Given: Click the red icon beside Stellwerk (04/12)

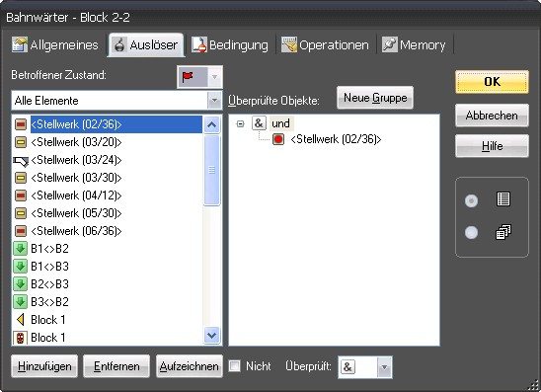Looking at the screenshot, I should point(21,196).
